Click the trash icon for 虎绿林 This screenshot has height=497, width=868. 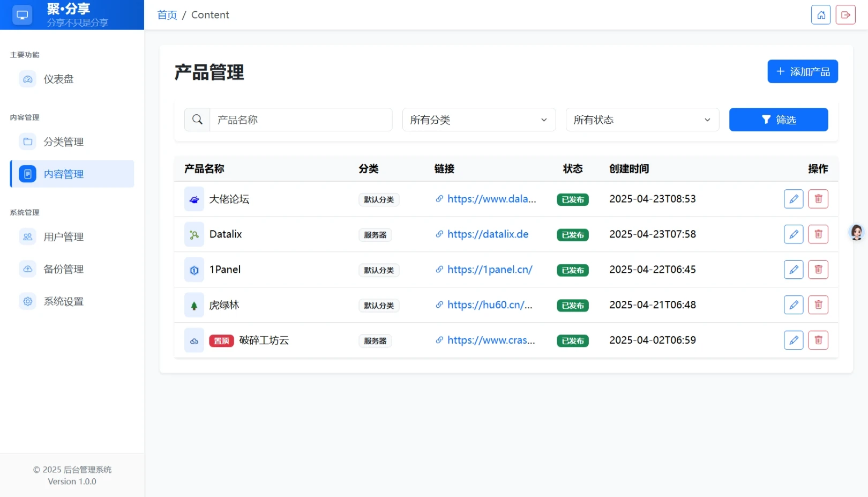tap(818, 305)
